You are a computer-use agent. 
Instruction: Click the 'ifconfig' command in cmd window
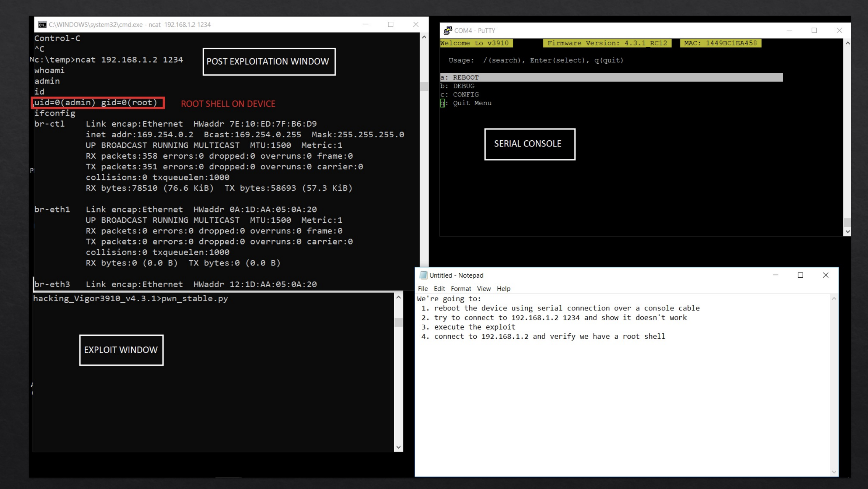55,113
